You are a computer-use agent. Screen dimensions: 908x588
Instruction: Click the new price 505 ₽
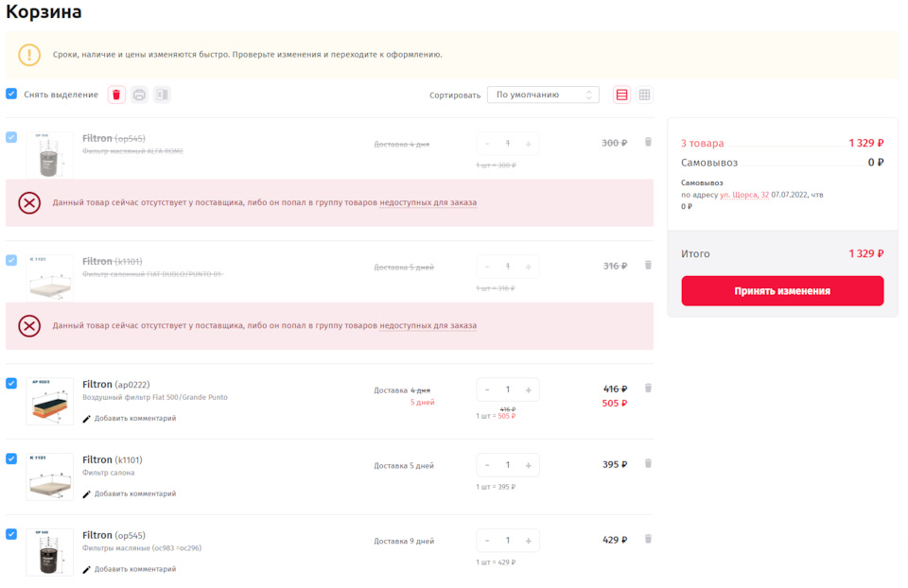[x=615, y=403]
